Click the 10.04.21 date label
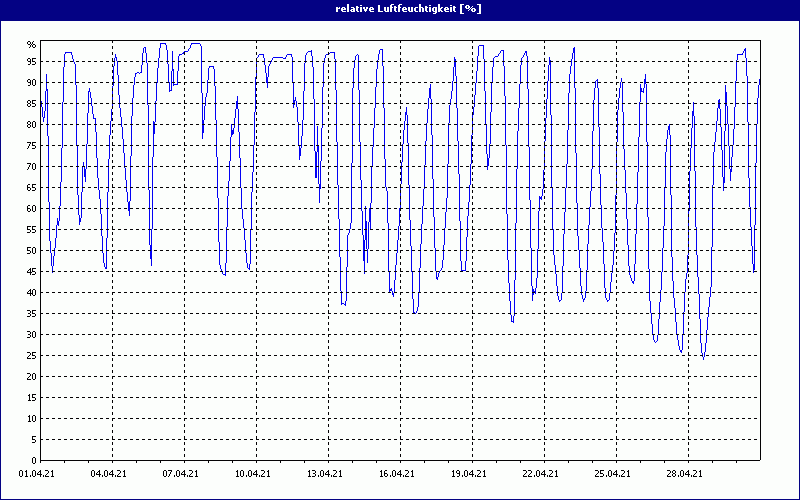The image size is (800, 500). point(253,474)
